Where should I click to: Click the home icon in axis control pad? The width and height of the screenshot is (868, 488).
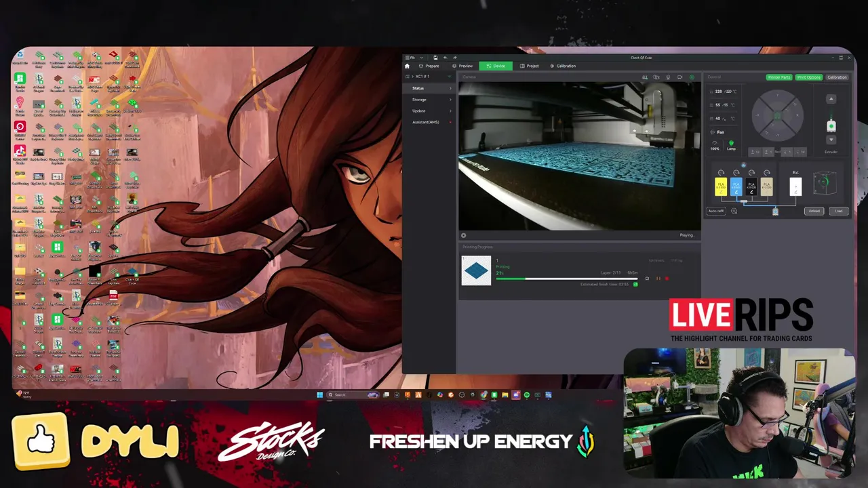pyautogui.click(x=777, y=116)
